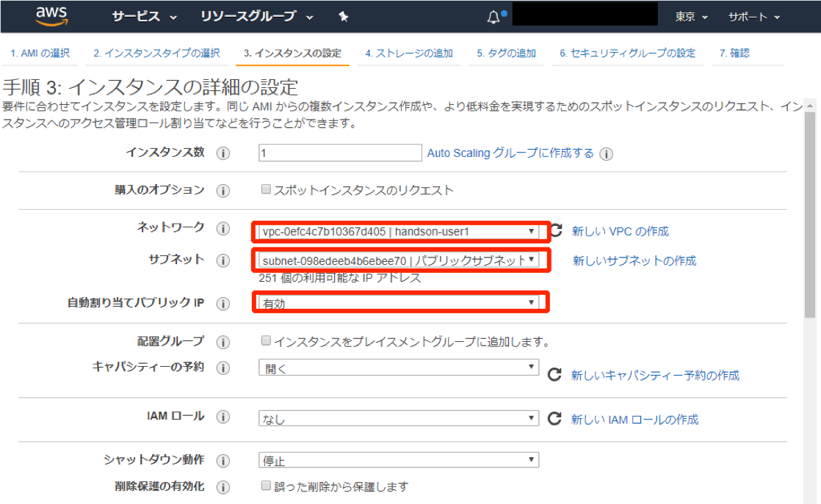The width and height of the screenshot is (821, 504).
Task: Click Auto Scaling グループに作成する link
Action: [x=510, y=153]
